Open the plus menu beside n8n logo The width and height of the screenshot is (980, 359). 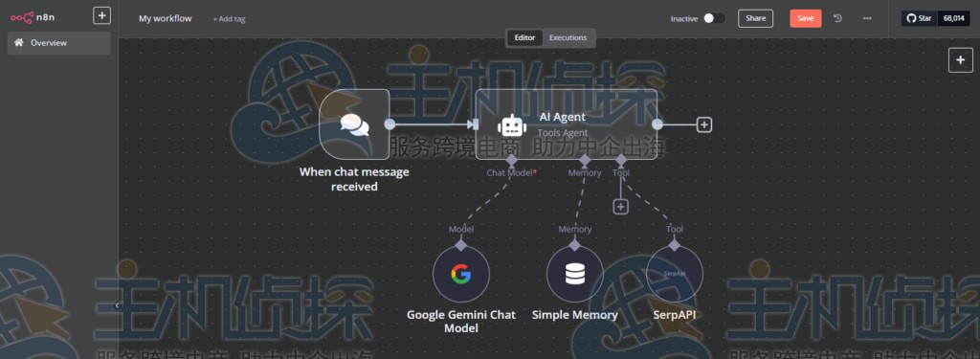101,15
